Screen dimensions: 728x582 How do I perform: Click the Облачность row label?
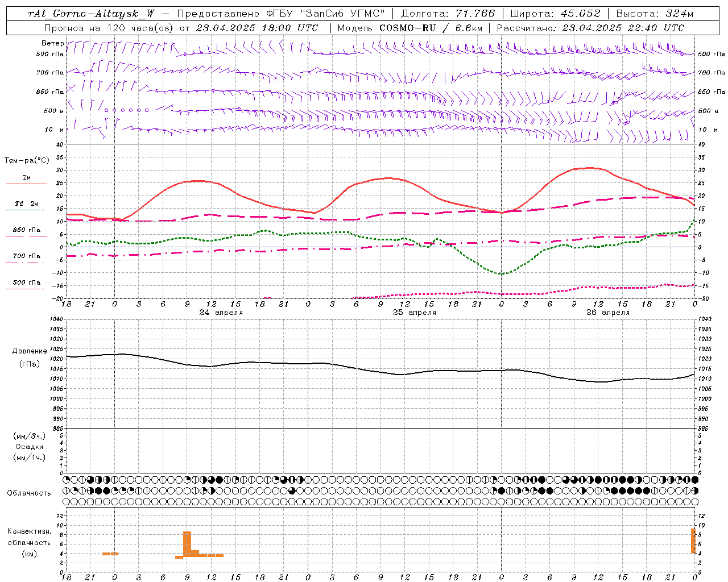[x=29, y=493]
